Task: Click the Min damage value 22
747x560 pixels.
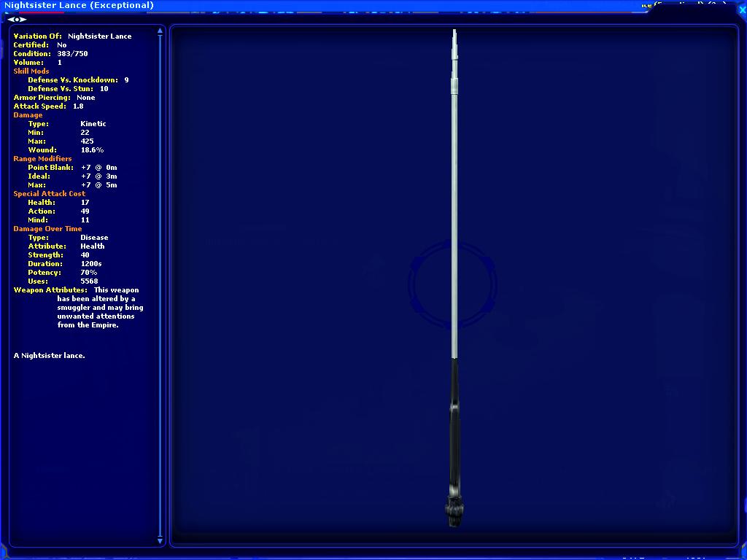Action: (x=85, y=133)
